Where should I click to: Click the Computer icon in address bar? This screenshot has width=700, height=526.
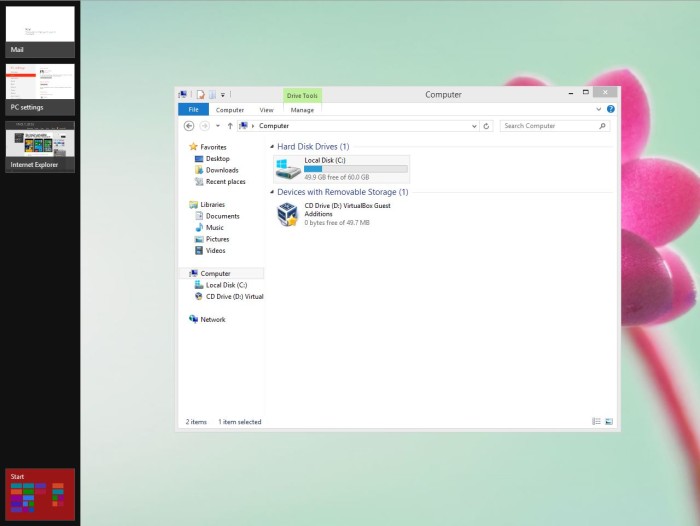point(243,125)
